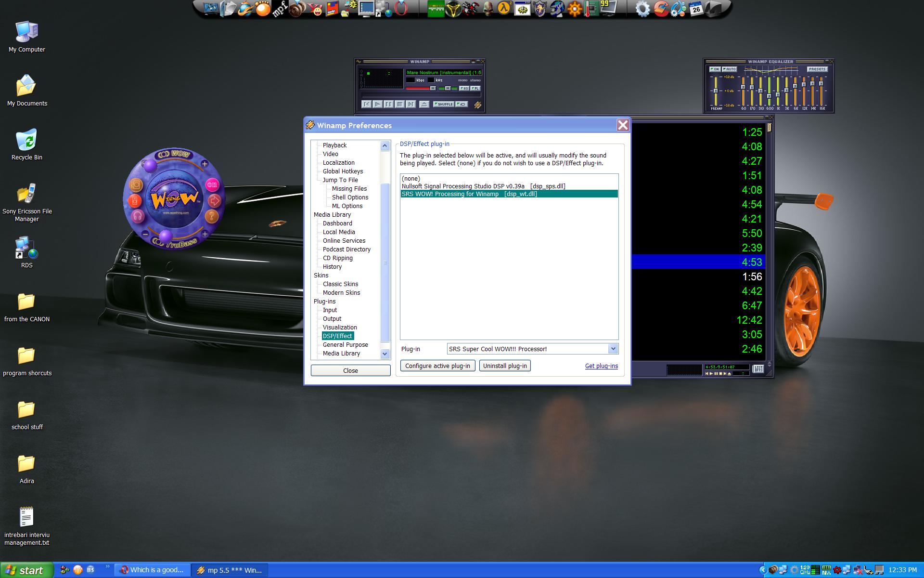Viewport: 924px width, 578px height.
Task: Click Uninstall plug-in button
Action: (x=505, y=366)
